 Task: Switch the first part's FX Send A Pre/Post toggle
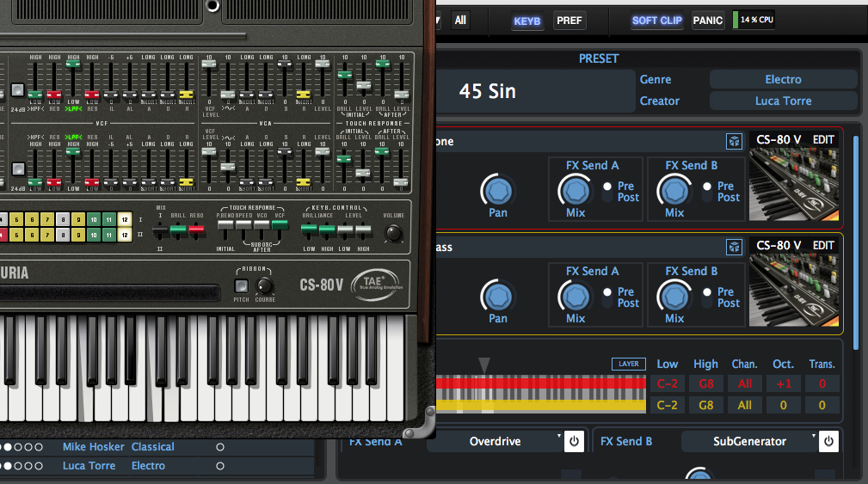607,192
